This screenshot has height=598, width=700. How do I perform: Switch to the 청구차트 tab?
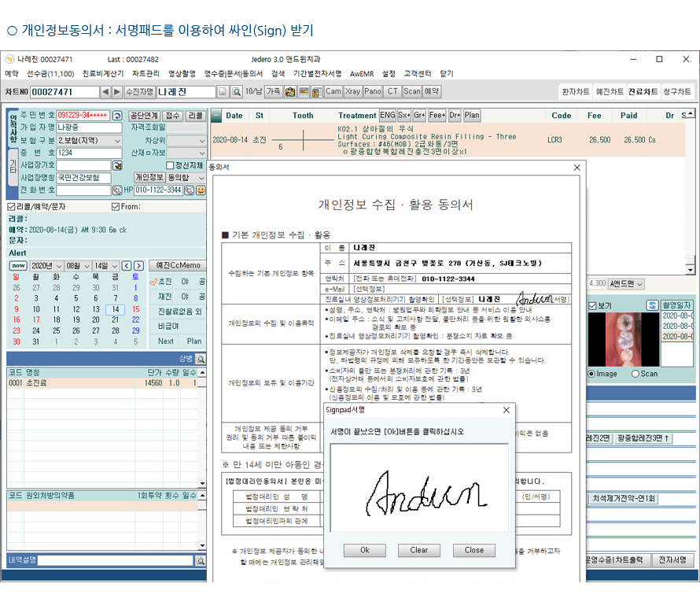[677, 92]
